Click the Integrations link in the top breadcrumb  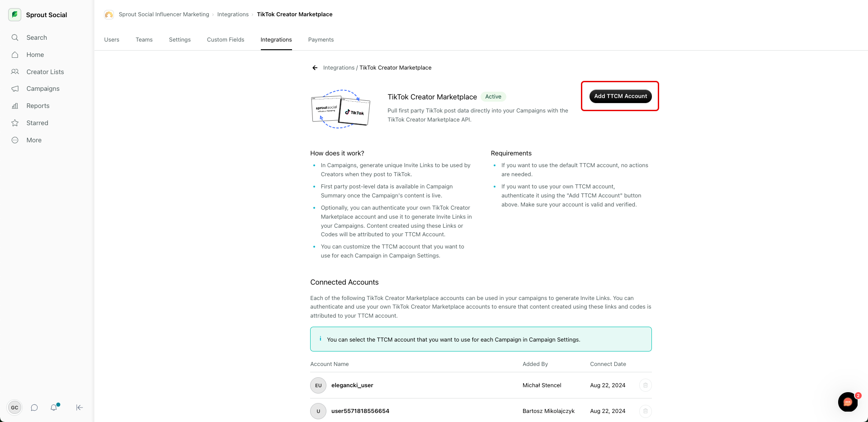pyautogui.click(x=233, y=14)
